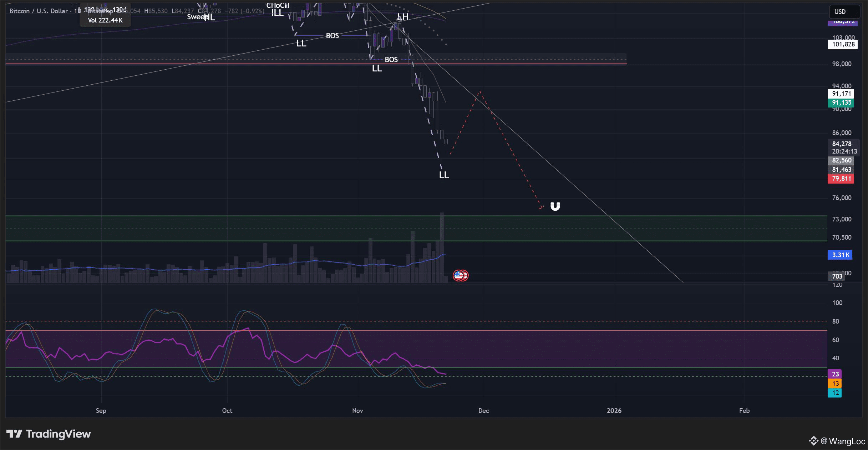Select the green 91,135 price label

click(x=841, y=102)
